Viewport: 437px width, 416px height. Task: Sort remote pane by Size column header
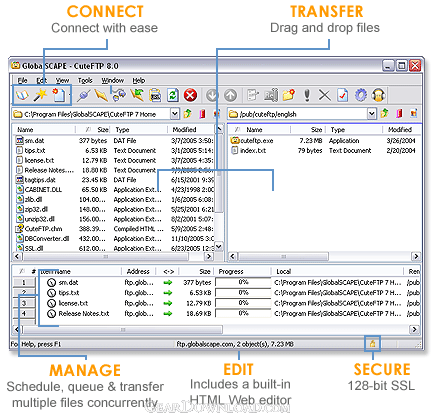[308, 130]
